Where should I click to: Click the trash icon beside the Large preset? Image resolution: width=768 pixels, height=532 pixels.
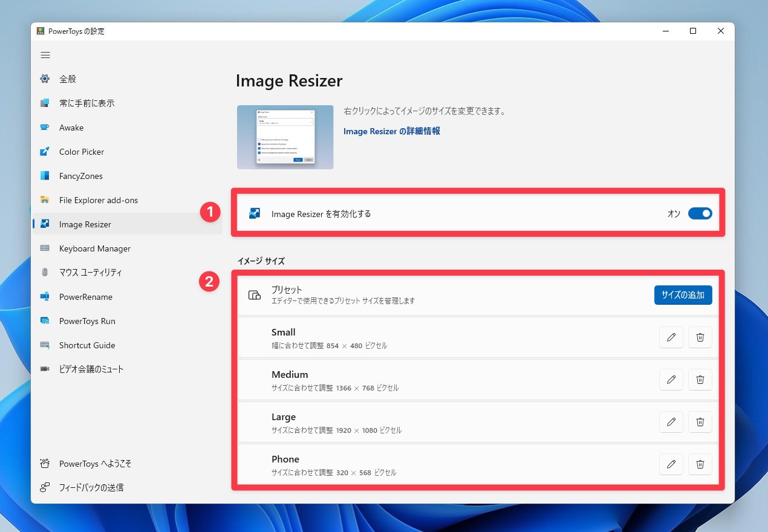[x=700, y=422]
